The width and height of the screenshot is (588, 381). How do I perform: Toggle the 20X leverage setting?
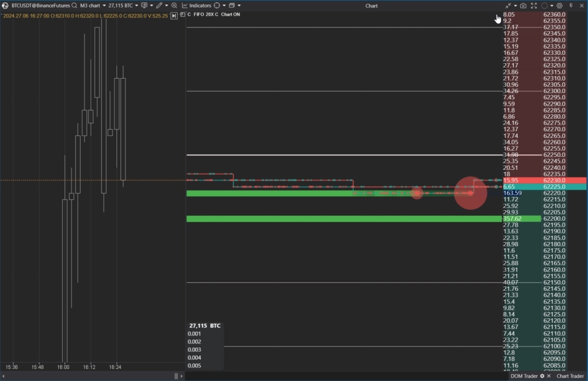coord(210,14)
